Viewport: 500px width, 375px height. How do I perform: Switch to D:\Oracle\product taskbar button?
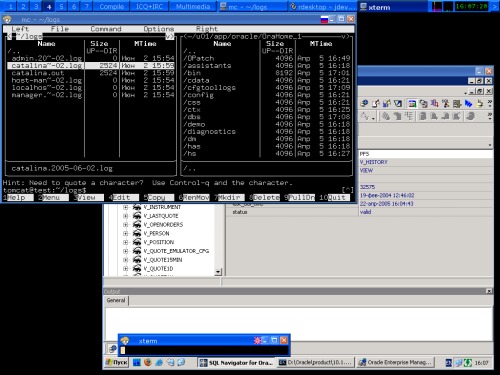315,363
